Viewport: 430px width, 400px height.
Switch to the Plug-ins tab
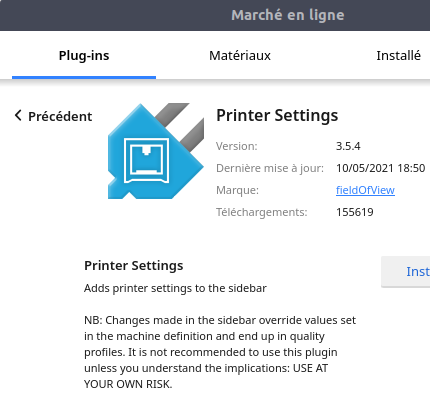point(84,56)
